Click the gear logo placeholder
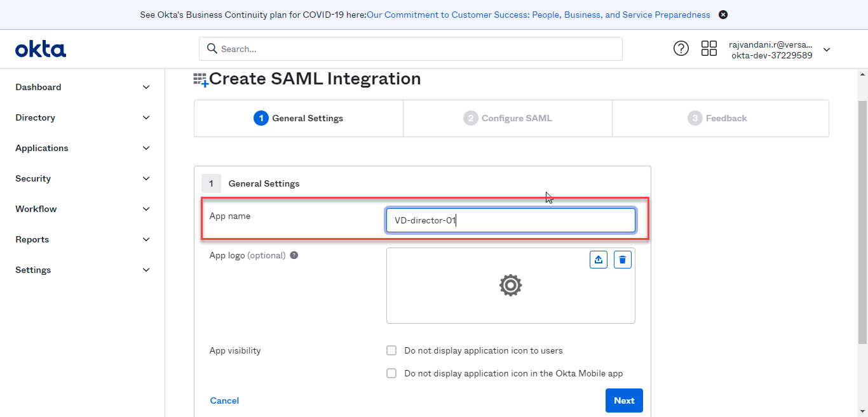 click(510, 286)
